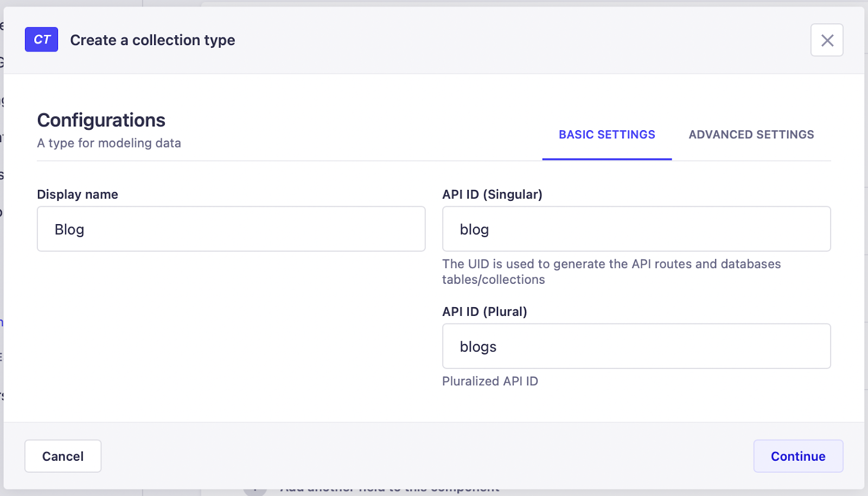This screenshot has width=868, height=496.
Task: Click the CT collection type badge icon
Action: (41, 39)
